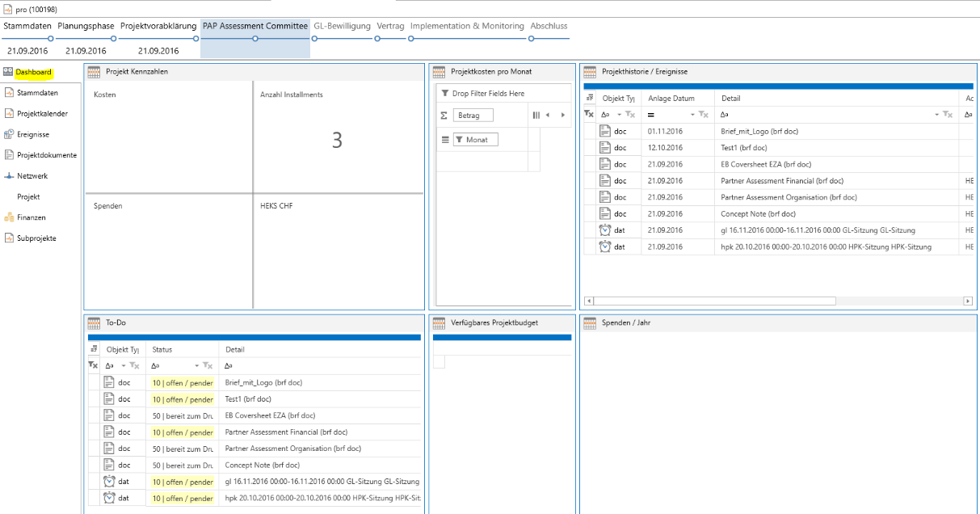Select the GL-Bewilligung stage tab
Viewport: 980px width, 514px height.
(343, 26)
